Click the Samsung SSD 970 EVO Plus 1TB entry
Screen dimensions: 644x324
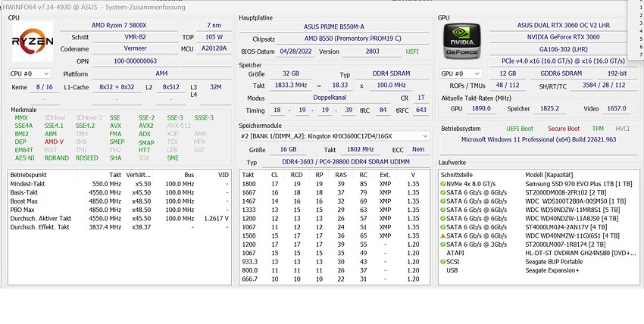pos(579,184)
